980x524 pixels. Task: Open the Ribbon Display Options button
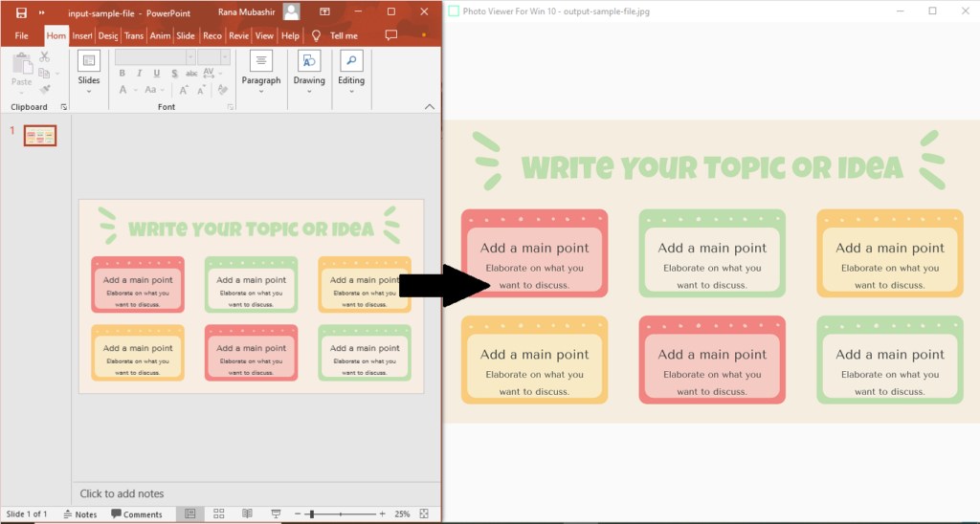324,11
